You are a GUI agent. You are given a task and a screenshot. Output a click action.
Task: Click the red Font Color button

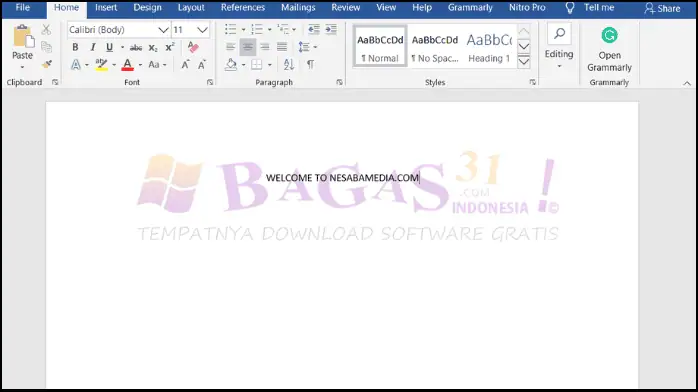tap(128, 65)
